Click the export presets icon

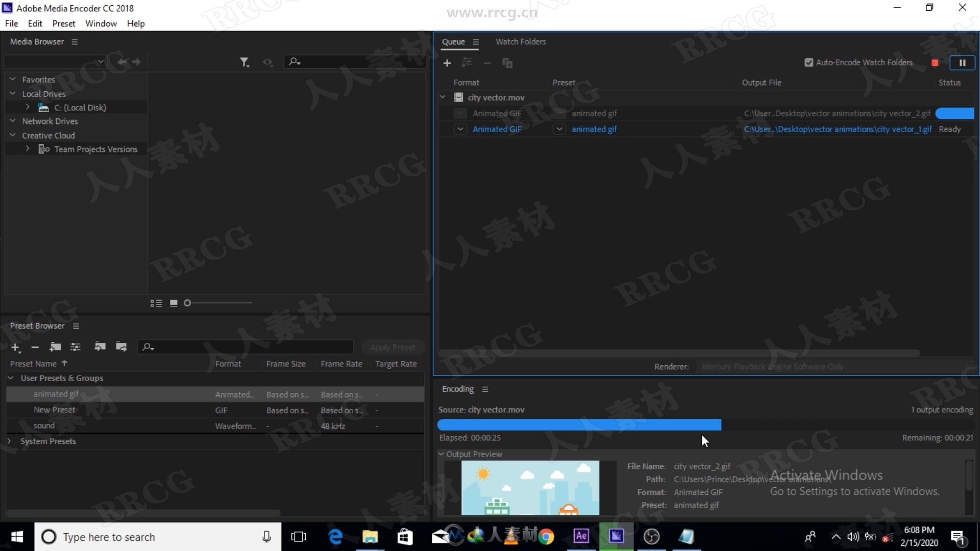tap(121, 347)
